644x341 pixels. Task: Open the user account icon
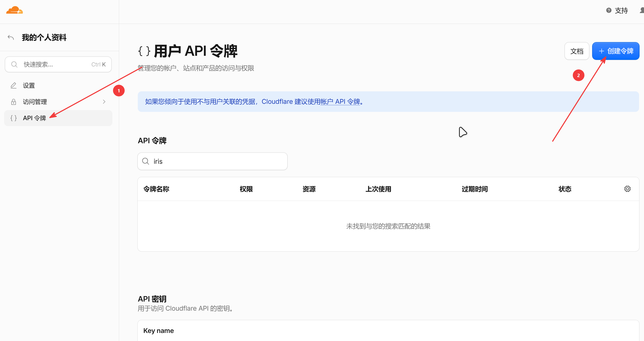641,10
